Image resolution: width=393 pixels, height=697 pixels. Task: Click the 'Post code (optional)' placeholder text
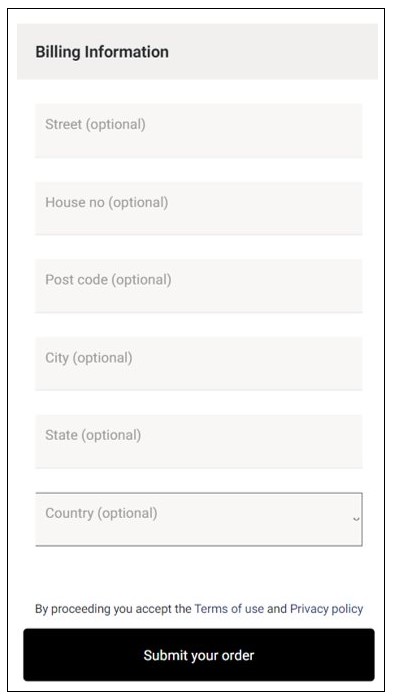[108, 280]
